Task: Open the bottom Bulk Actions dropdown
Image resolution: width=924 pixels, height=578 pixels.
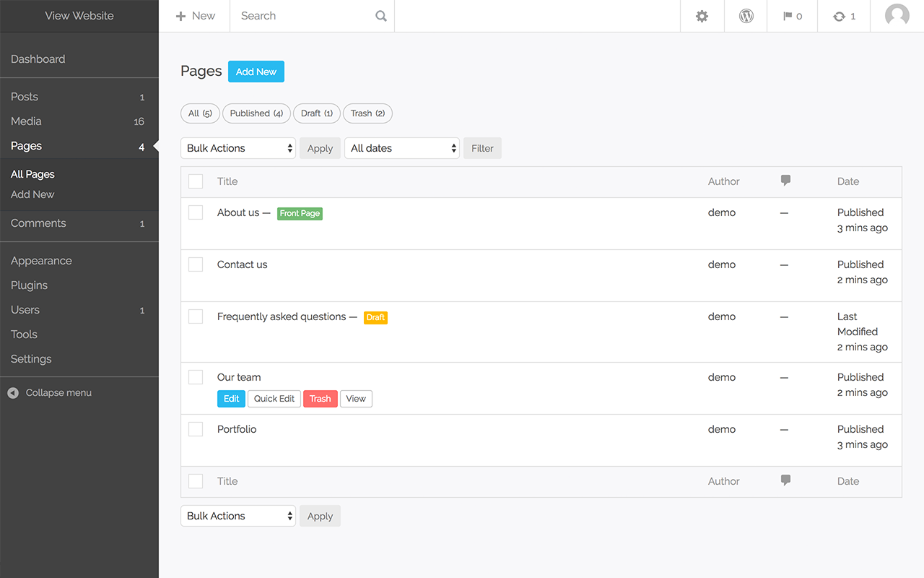Action: tap(238, 516)
